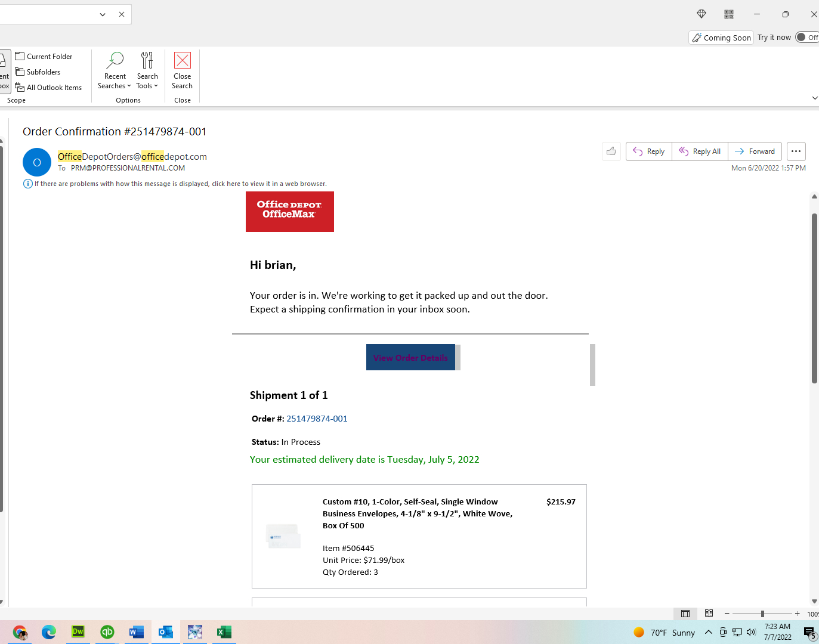
Task: Collapse the ribbon with the chevron
Action: (x=815, y=98)
